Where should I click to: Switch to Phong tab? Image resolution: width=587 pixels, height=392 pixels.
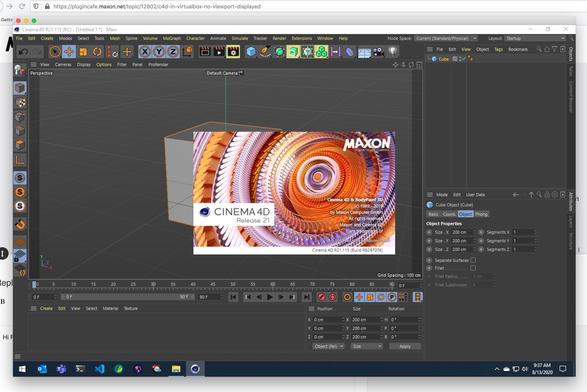481,214
